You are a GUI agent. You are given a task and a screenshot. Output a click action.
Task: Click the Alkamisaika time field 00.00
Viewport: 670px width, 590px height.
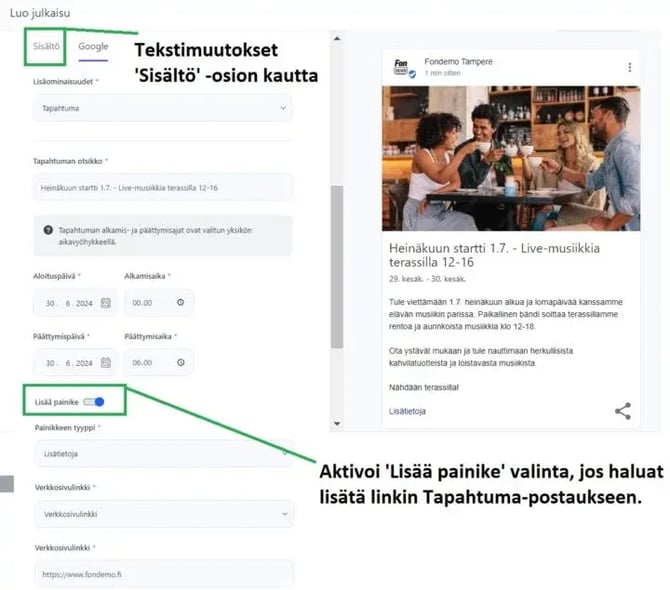(159, 303)
